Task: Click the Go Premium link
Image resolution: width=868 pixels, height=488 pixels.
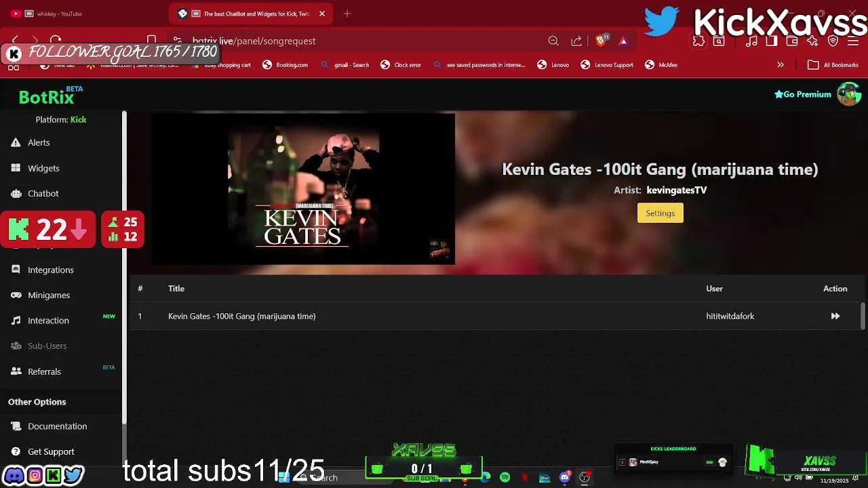Action: tap(803, 94)
